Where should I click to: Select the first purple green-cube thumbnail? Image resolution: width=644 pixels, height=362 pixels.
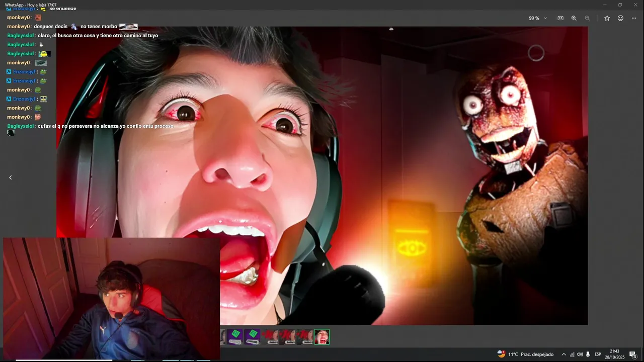pos(235,337)
